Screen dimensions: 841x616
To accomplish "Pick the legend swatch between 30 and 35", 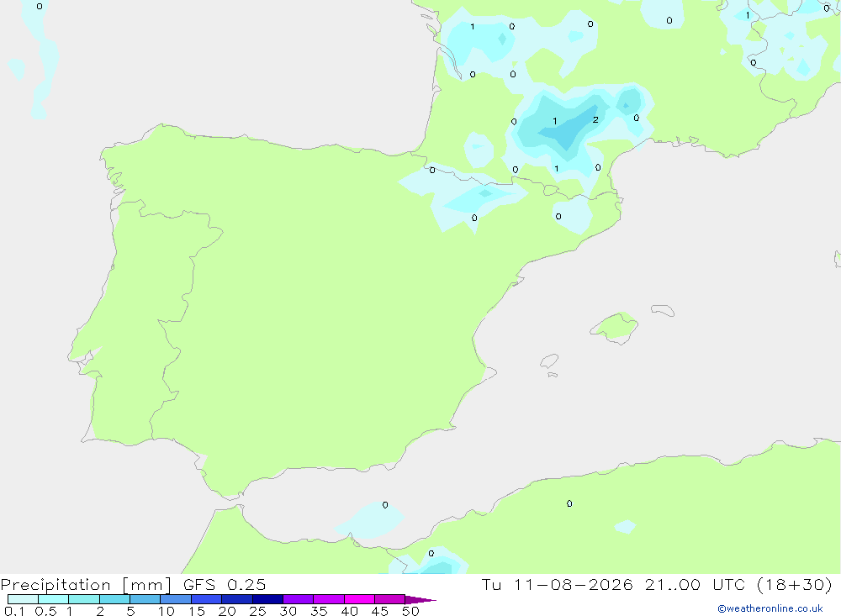I will [x=299, y=599].
